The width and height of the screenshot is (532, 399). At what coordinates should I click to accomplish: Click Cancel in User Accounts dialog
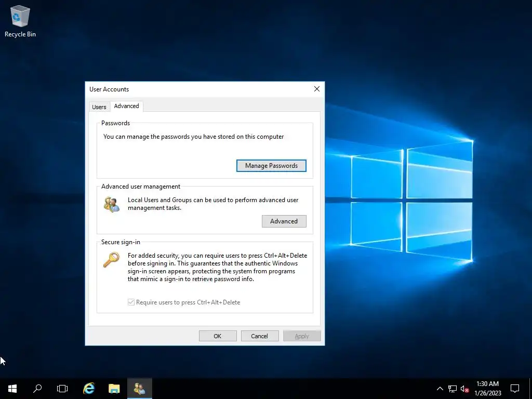[x=260, y=336]
